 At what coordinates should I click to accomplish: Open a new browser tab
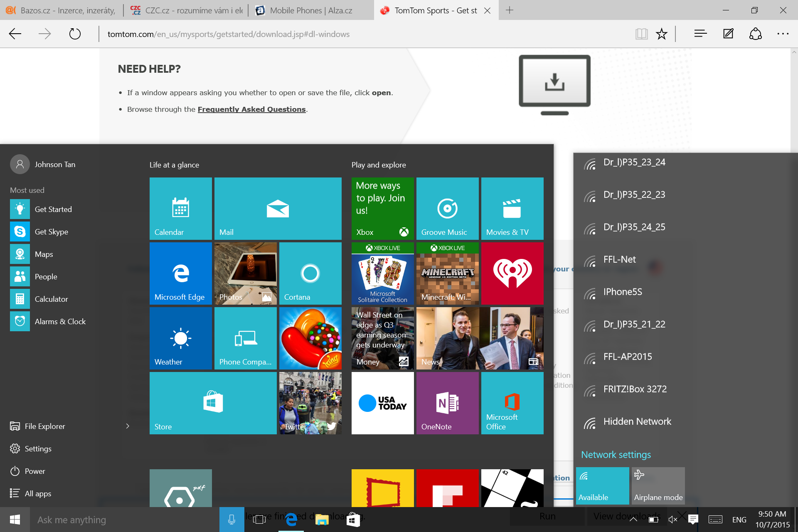510,10
